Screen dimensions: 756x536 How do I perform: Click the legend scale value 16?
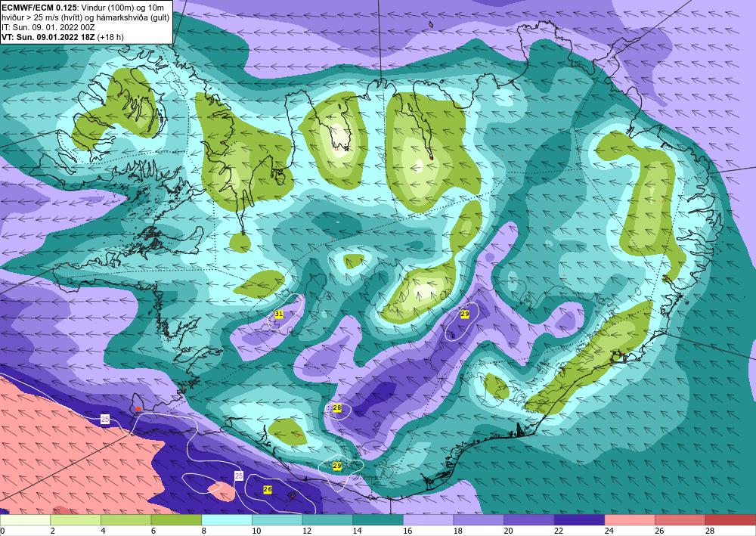coord(407,531)
